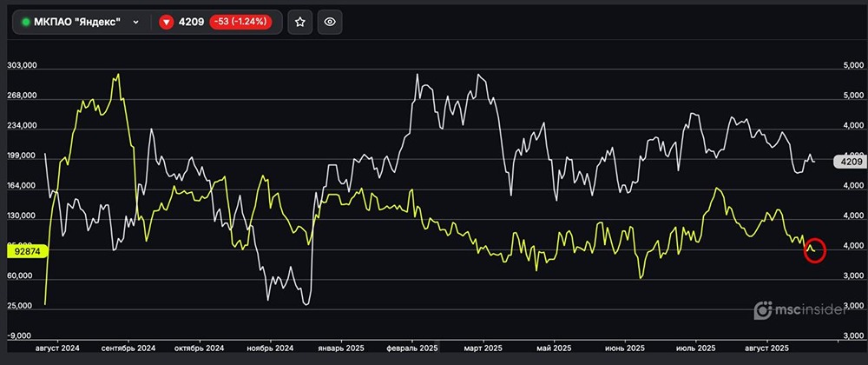The height and width of the screenshot is (365, 868).
Task: Toggle the eye visibility button
Action: click(328, 23)
